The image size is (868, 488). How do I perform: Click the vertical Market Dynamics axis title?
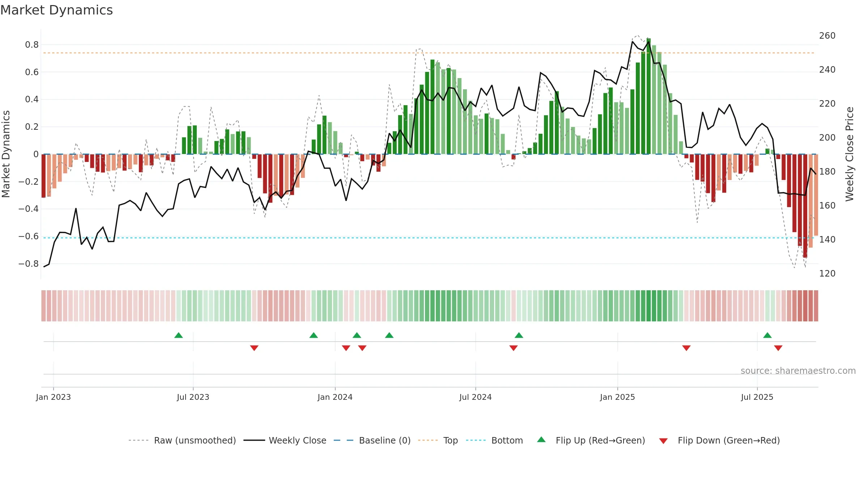click(x=6, y=154)
